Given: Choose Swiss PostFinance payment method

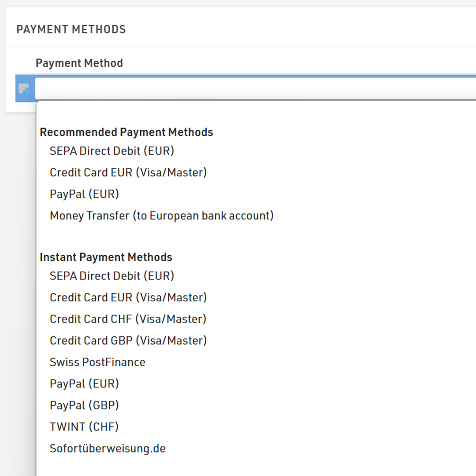Looking at the screenshot, I should [97, 362].
